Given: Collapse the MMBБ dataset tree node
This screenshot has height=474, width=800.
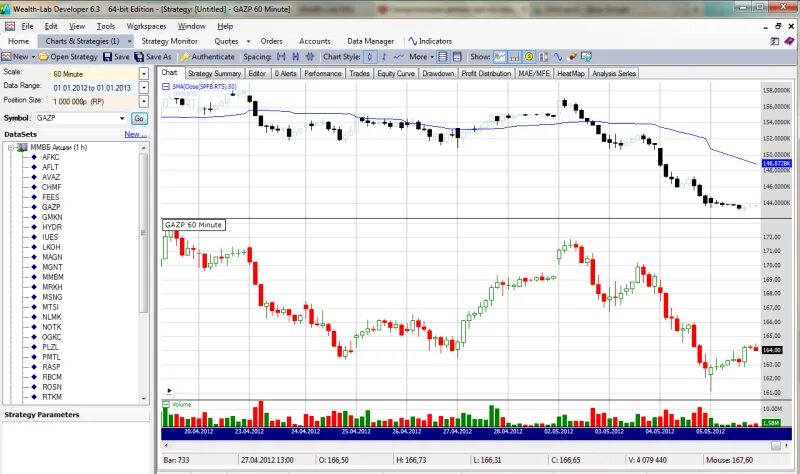Looking at the screenshot, I should point(11,147).
